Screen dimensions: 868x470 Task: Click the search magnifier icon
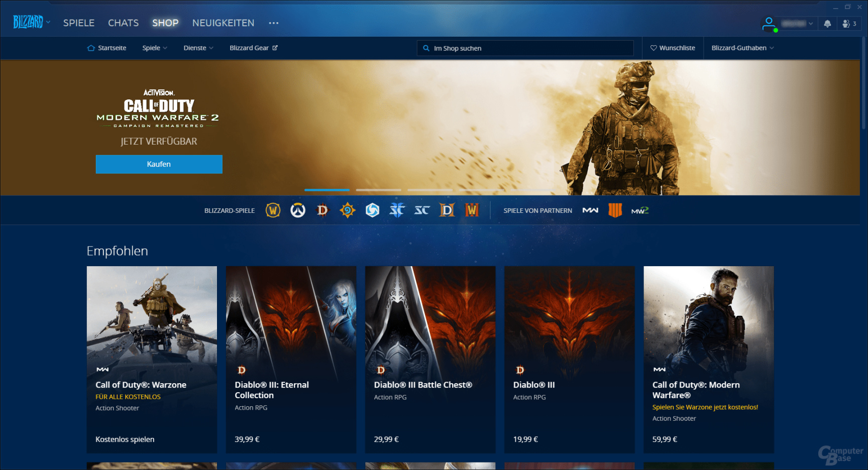426,48
